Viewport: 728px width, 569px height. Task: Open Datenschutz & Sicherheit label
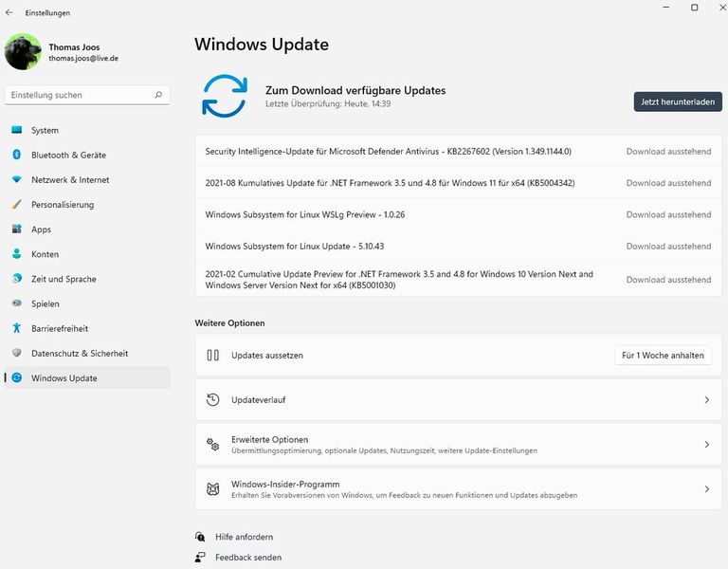(80, 353)
